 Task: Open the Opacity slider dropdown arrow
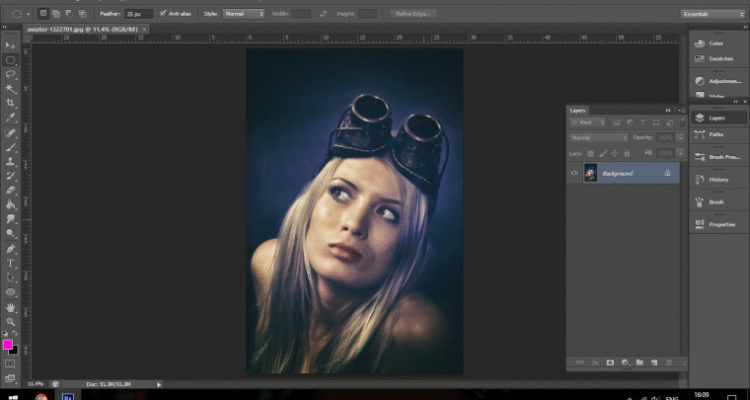tap(681, 138)
